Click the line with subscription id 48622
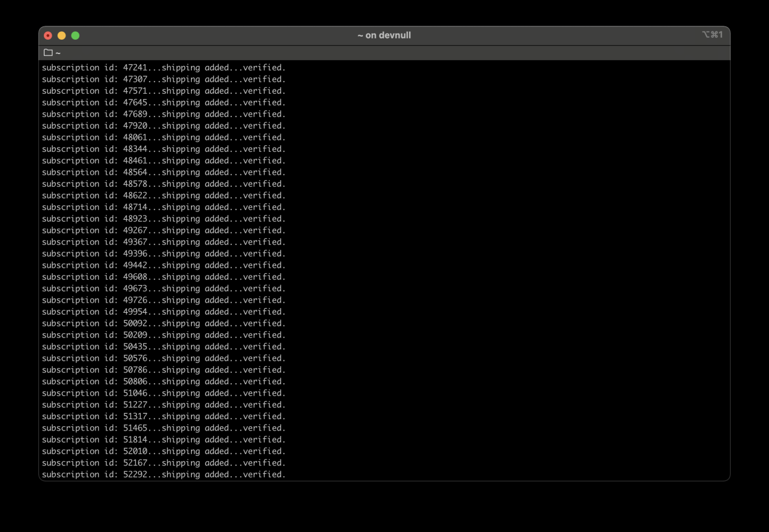The image size is (769, 532). point(164,195)
